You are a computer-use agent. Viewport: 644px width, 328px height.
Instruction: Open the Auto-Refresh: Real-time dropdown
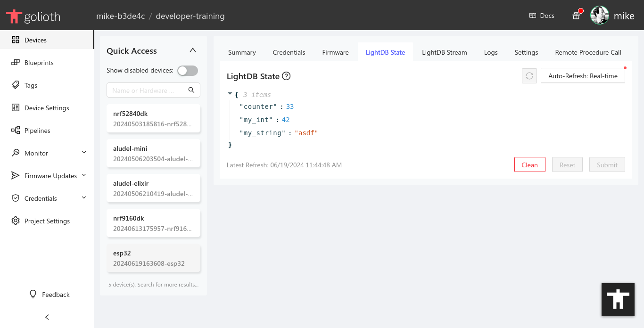(583, 75)
